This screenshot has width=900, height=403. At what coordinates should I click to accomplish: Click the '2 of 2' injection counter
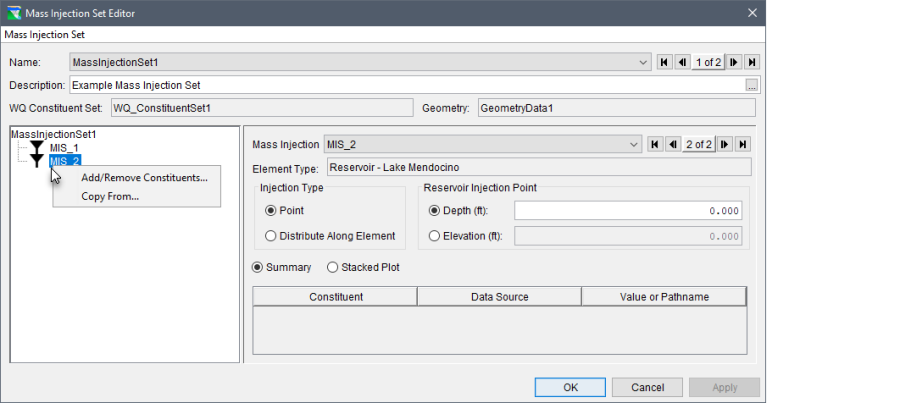tap(699, 145)
